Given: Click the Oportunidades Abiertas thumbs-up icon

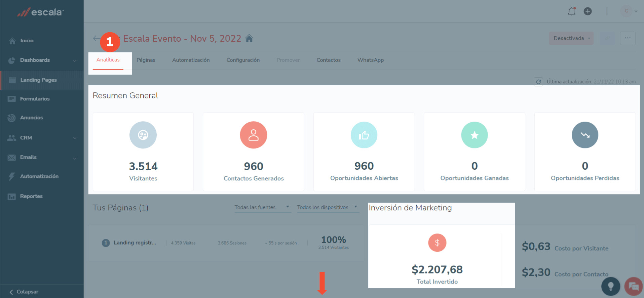Looking at the screenshot, I should point(364,135).
